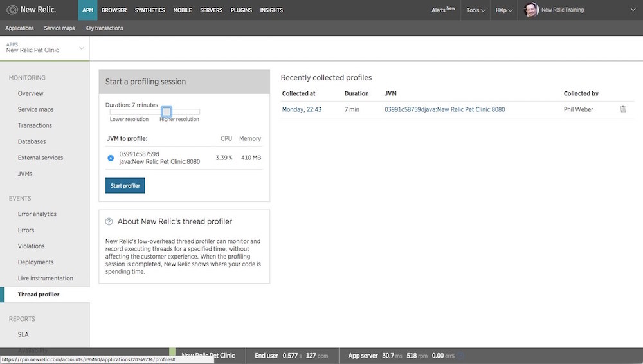Open Service maps in the sub-navigation bar
643x364 pixels.
[x=59, y=28]
